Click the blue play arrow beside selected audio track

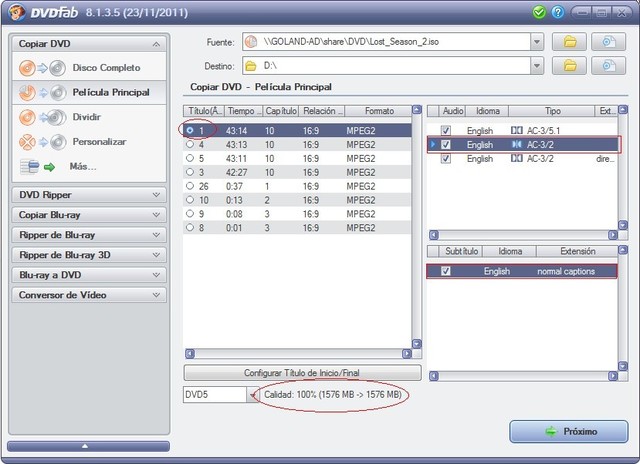(433, 144)
